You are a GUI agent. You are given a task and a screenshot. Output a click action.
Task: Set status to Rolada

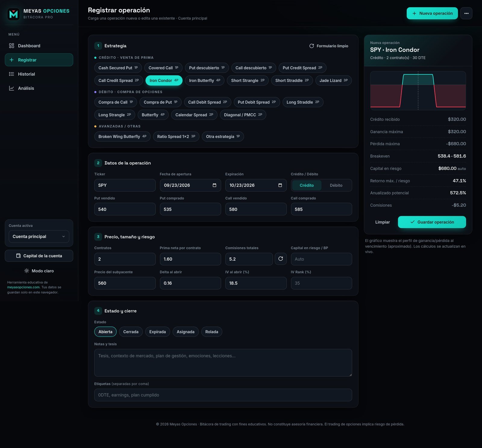[x=212, y=332]
